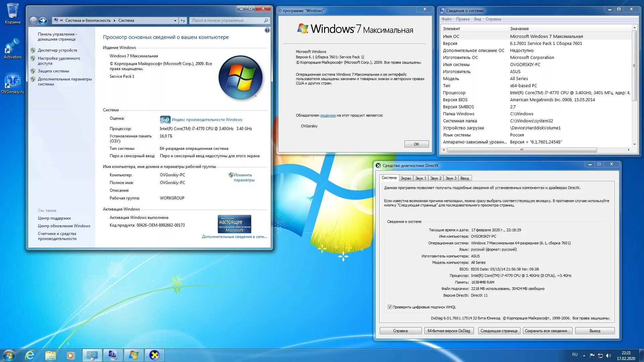Click the volume speaker tray icon

(608, 355)
